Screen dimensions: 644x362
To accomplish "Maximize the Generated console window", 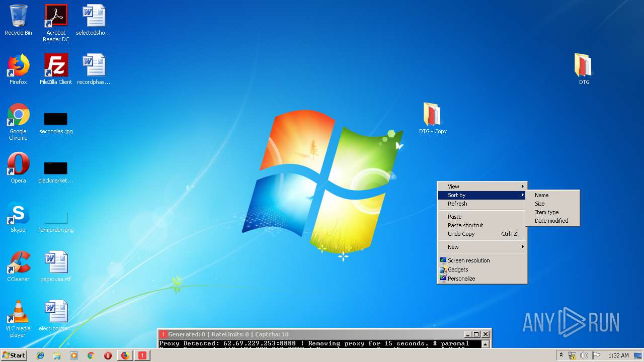I will pyautogui.click(x=476, y=334).
